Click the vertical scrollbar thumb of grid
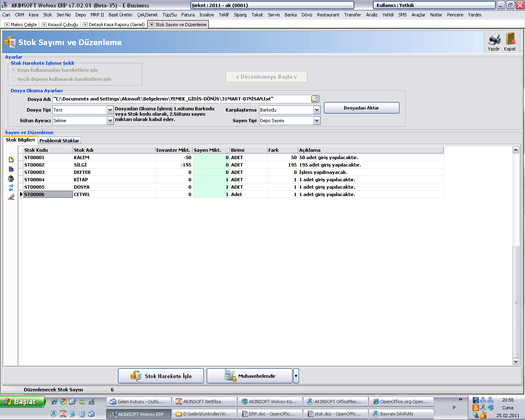 click(516, 302)
